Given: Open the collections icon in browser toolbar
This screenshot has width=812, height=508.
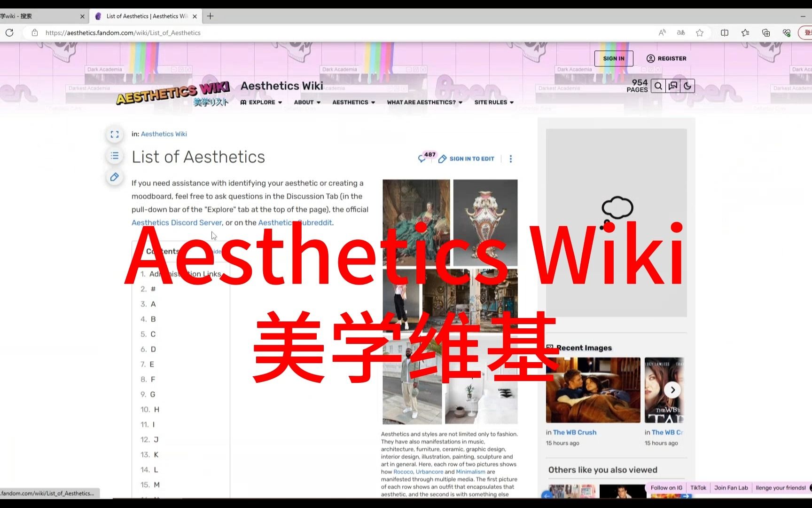Looking at the screenshot, I should click(766, 32).
